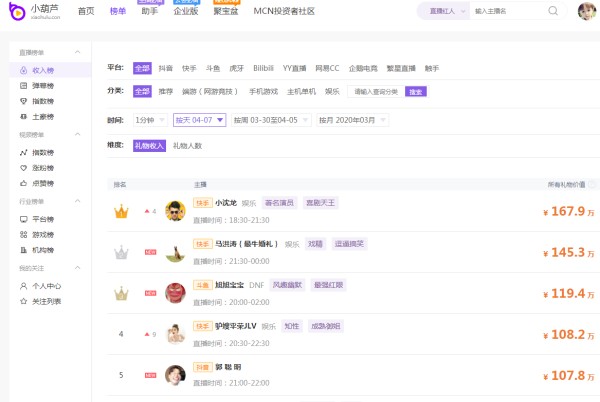
Task: Click the silver crown beside 马洪涛
Action: [121, 252]
